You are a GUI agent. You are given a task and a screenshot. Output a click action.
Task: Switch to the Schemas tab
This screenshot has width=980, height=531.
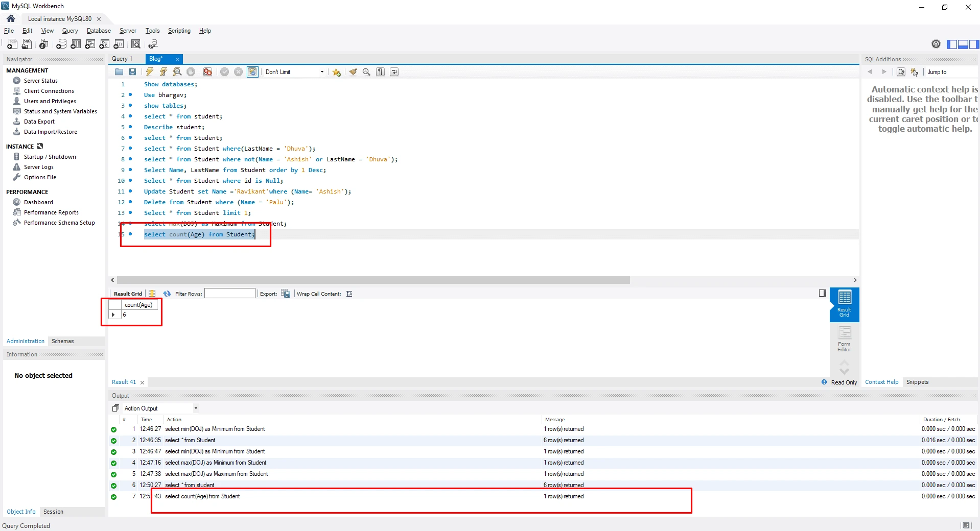[62, 341]
